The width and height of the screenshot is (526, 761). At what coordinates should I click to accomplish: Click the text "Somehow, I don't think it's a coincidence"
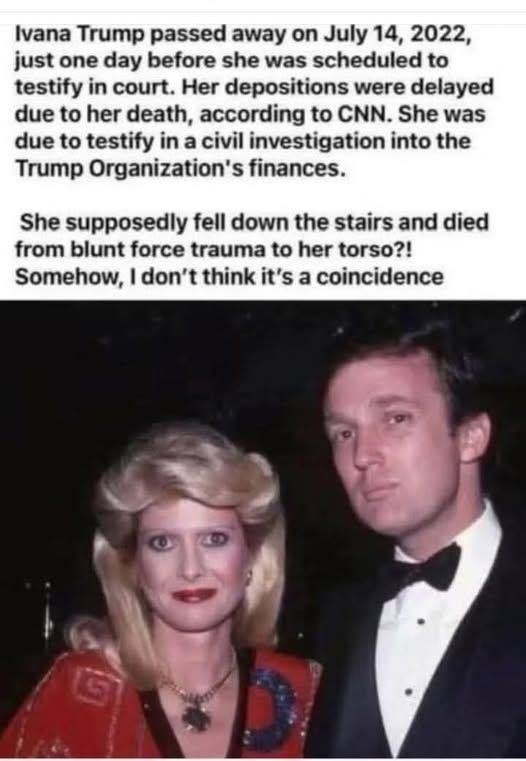coord(229,277)
